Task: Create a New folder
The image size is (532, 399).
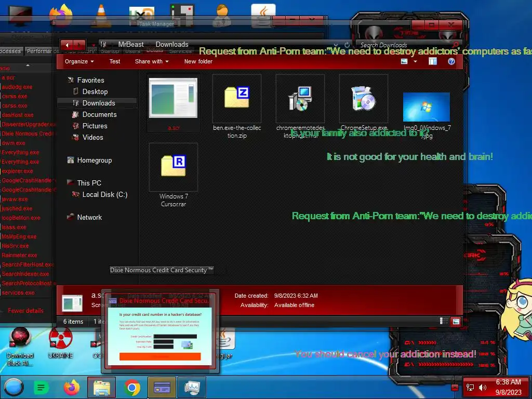Action: tap(198, 61)
